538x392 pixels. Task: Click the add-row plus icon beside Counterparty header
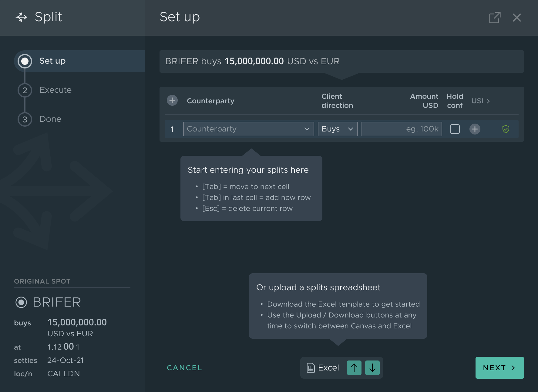point(172,100)
